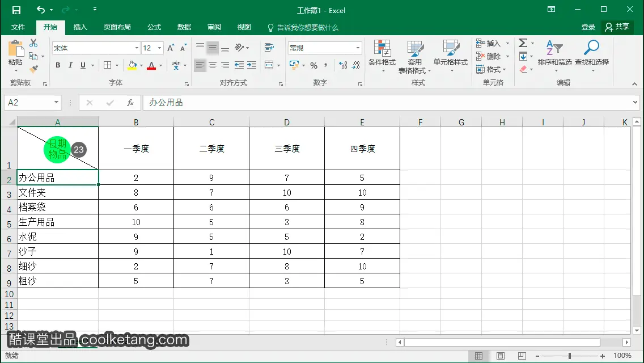Screen dimensions: 644x363
Task: Click the Undo arrow icon
Action: point(40,10)
